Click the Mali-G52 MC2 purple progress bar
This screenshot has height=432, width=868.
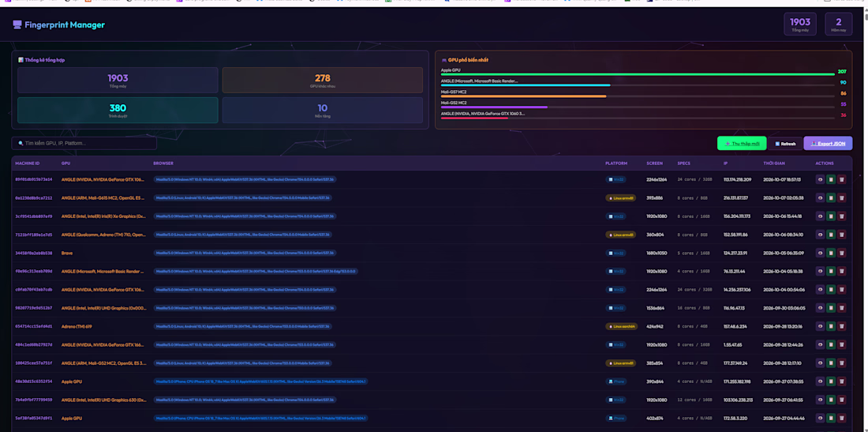(x=494, y=107)
